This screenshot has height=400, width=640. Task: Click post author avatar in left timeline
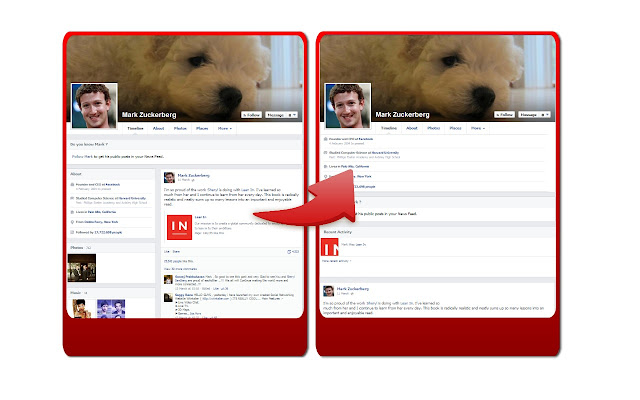(x=169, y=178)
